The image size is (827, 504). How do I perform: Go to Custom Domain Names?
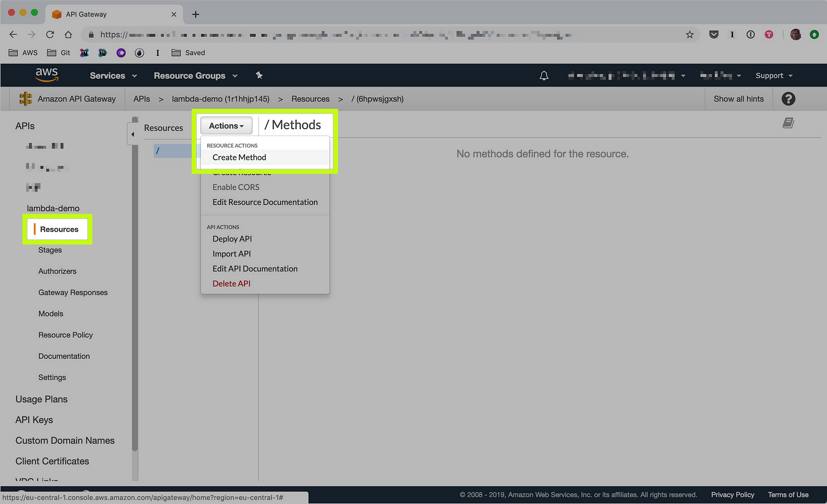pos(65,440)
